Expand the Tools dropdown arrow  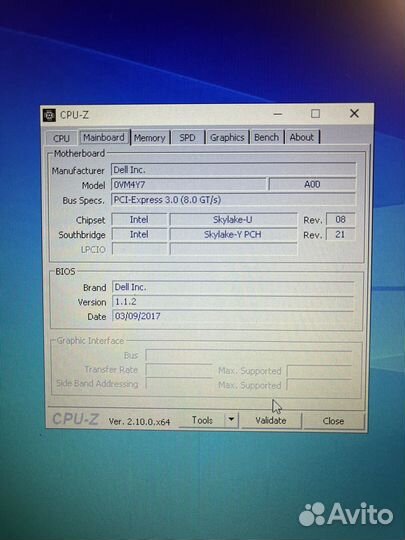tap(231, 420)
